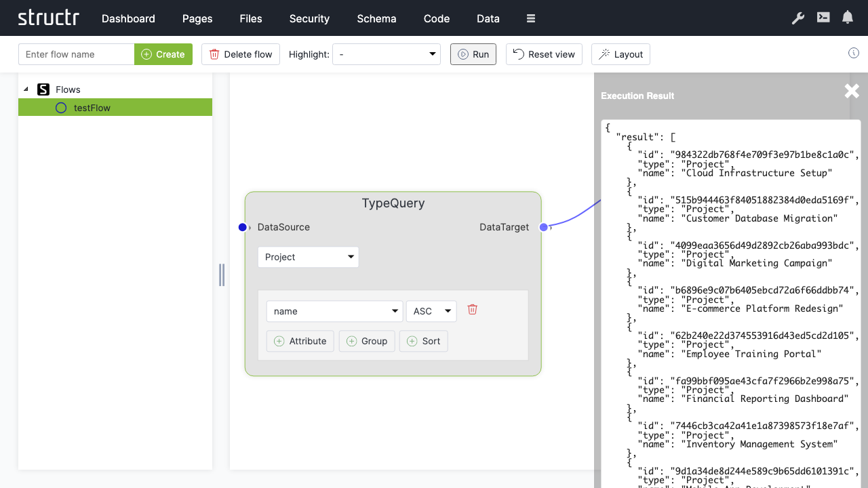Screen dimensions: 868x488
Task: Open the ASC sort order dropdown
Action: 431,311
